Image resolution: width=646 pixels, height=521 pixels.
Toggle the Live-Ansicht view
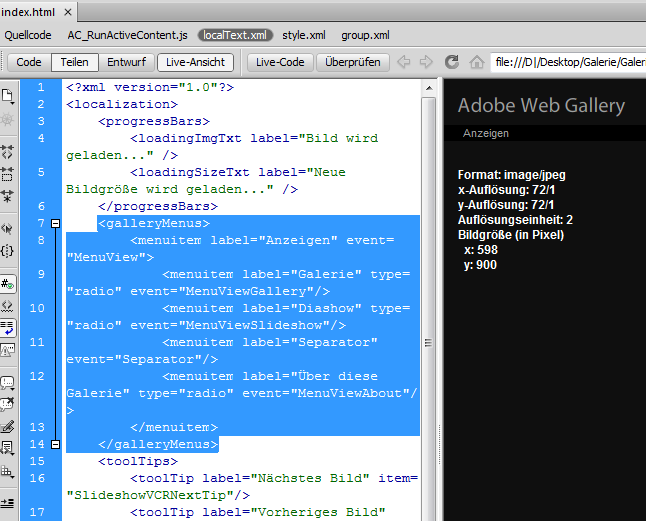click(197, 62)
